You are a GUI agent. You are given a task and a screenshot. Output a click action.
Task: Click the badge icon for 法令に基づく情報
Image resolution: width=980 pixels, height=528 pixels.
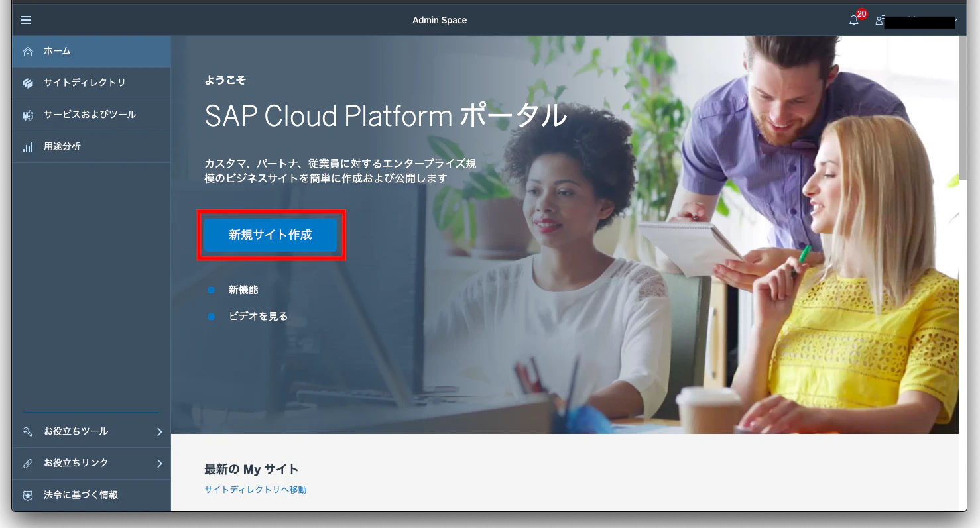(x=28, y=495)
